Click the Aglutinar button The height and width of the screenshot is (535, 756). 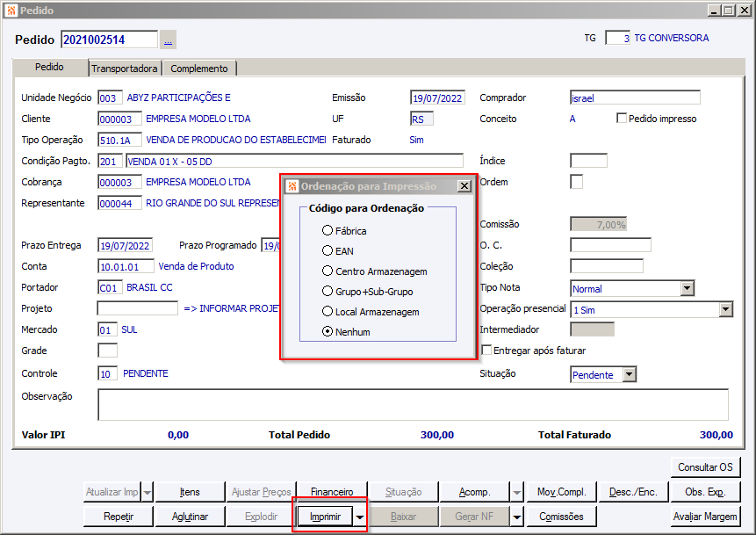tap(190, 517)
